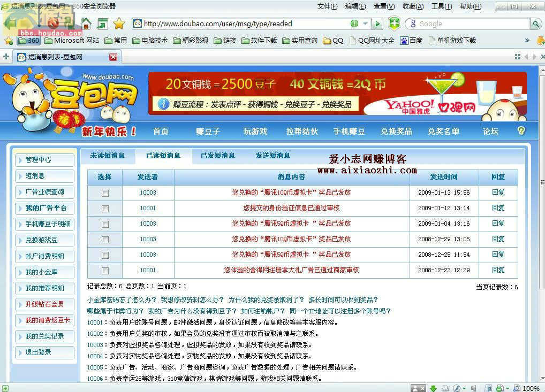Image resolution: width=545 pixels, height=392 pixels.
Task: Expand the bookmarks bar overflow chevron
Action: pyautogui.click(x=527, y=41)
